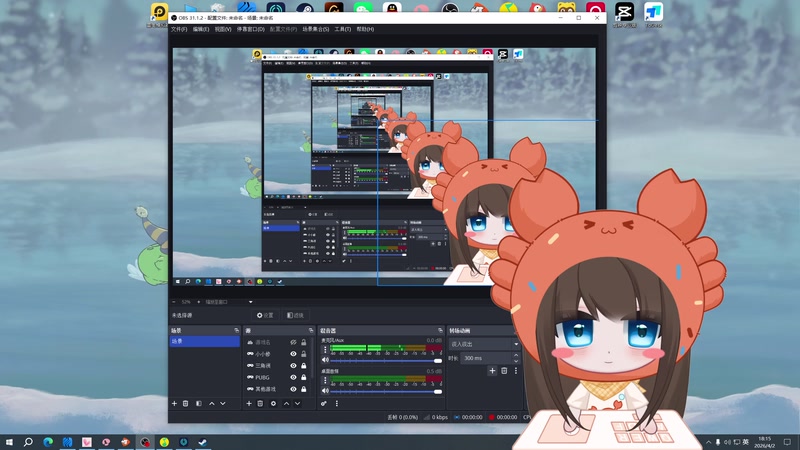Open the 场景集合(S) menu
Viewport: 800px width, 450px height.
coord(315,29)
